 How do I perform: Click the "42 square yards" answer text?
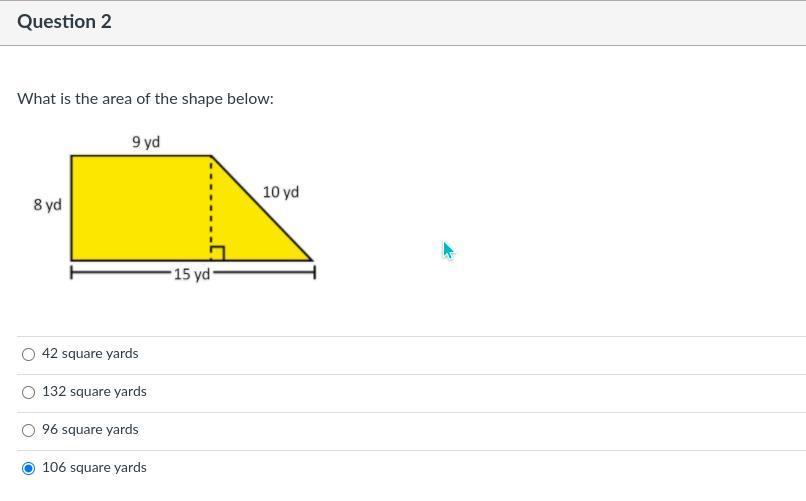[x=90, y=353]
